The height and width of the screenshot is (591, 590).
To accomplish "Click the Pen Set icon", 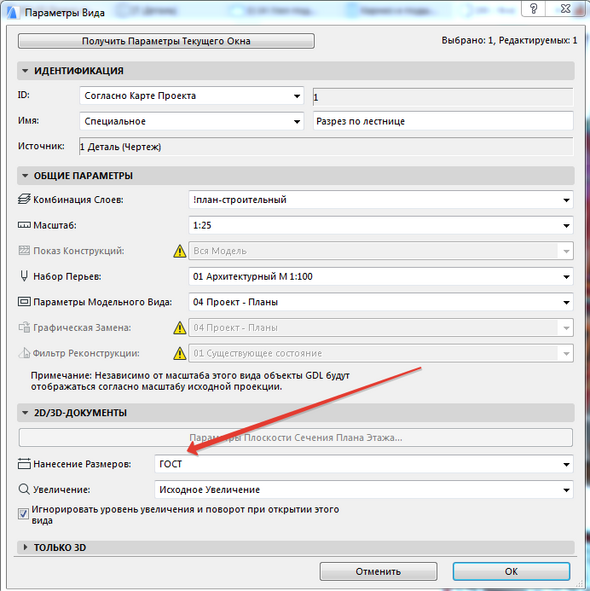I will tap(24, 276).
